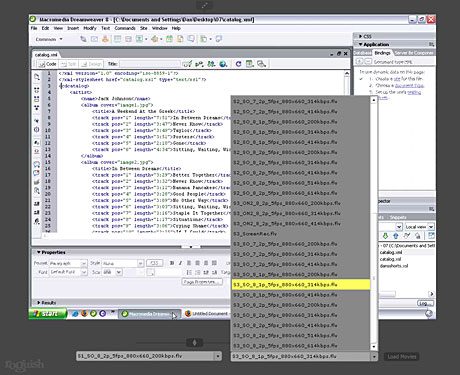Click the minus icon in Bindings panel
Viewport: 460px width, 375px height.
(368, 61)
